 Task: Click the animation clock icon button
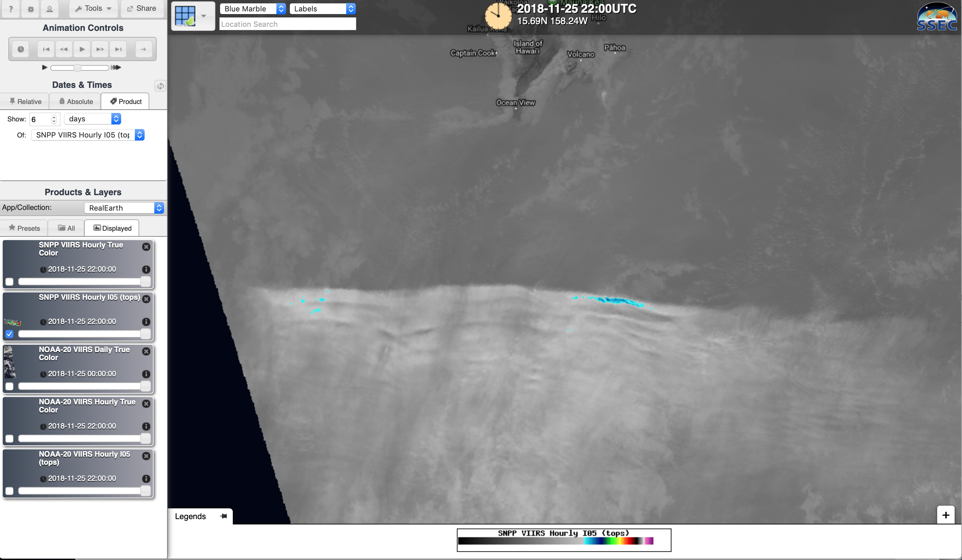(20, 49)
